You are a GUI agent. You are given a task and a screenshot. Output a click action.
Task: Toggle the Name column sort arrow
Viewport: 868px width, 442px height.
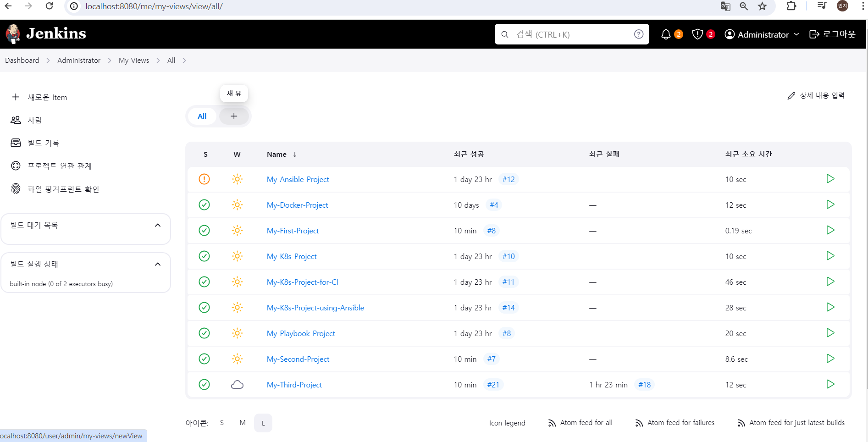point(295,155)
